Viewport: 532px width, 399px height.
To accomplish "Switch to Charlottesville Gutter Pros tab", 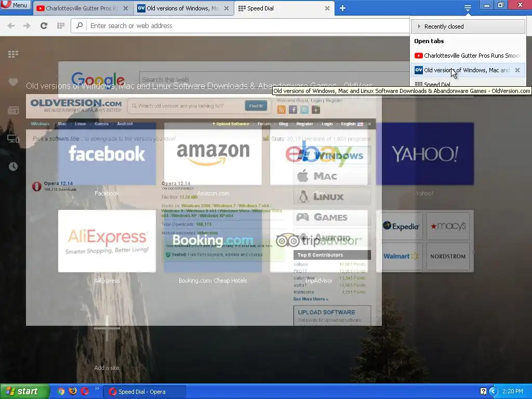I will (x=83, y=8).
